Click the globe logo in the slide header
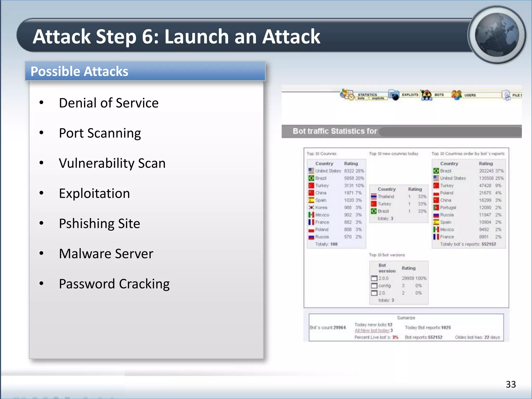This screenshot has width=532, height=399. pyautogui.click(x=497, y=35)
